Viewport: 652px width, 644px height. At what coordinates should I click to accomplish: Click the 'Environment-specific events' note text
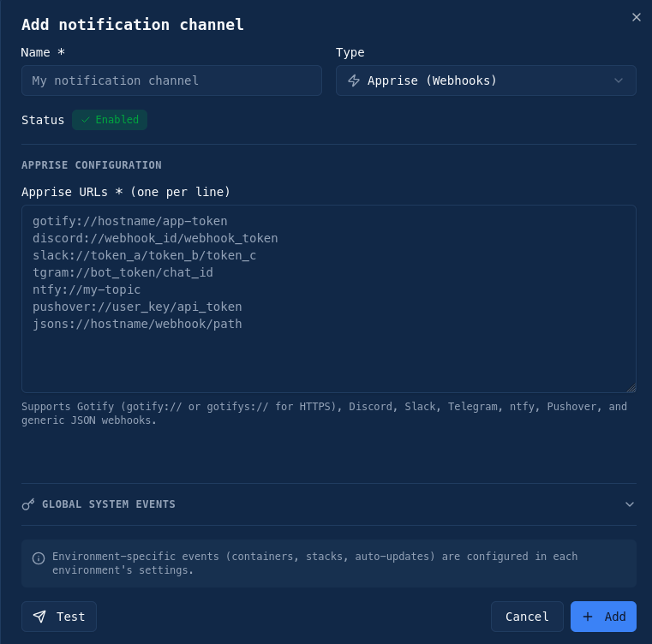tap(314, 563)
